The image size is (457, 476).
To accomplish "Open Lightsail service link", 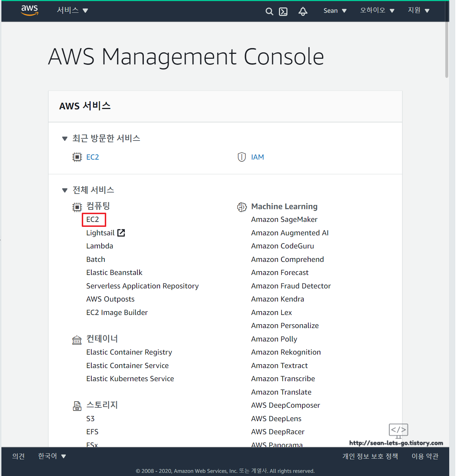I will [x=101, y=233].
